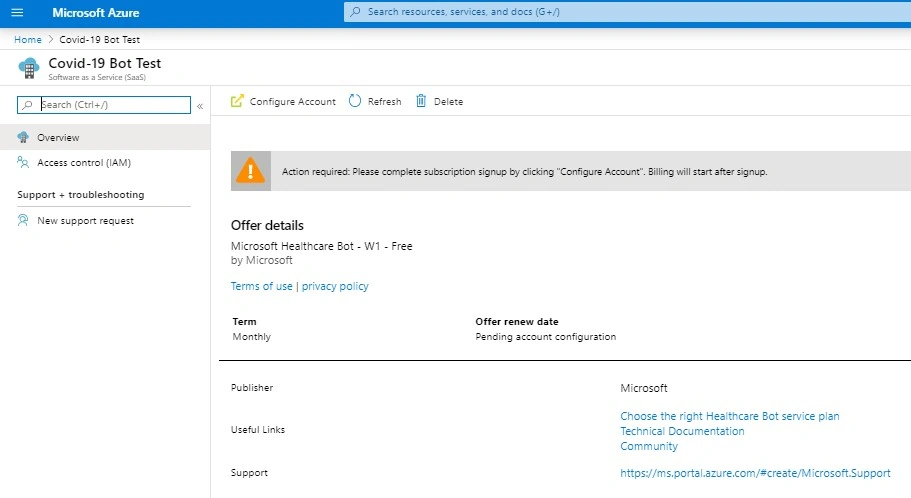Image resolution: width=911 pixels, height=498 pixels.
Task: Click the 'by Microsoft' text
Action: tap(261, 260)
